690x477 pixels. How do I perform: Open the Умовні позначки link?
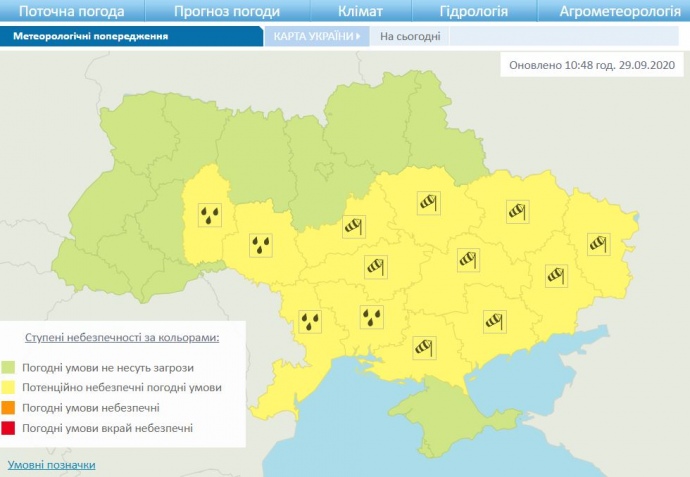(x=52, y=465)
